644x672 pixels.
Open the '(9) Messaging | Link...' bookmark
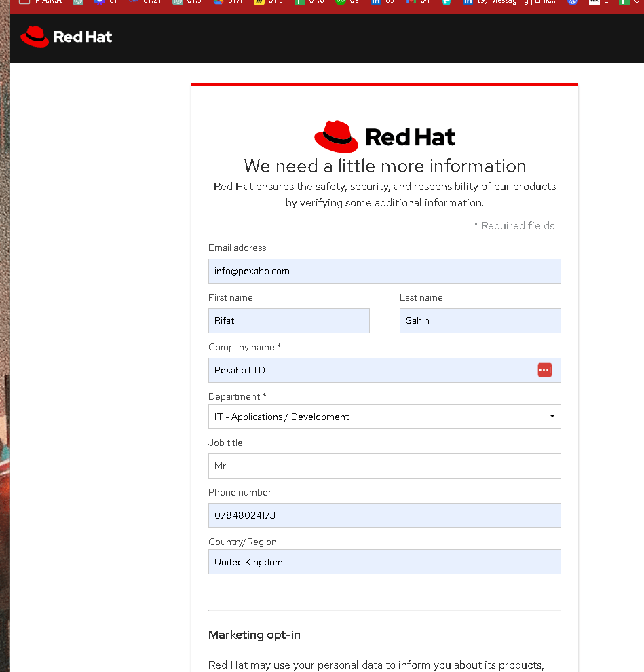[510, 2]
